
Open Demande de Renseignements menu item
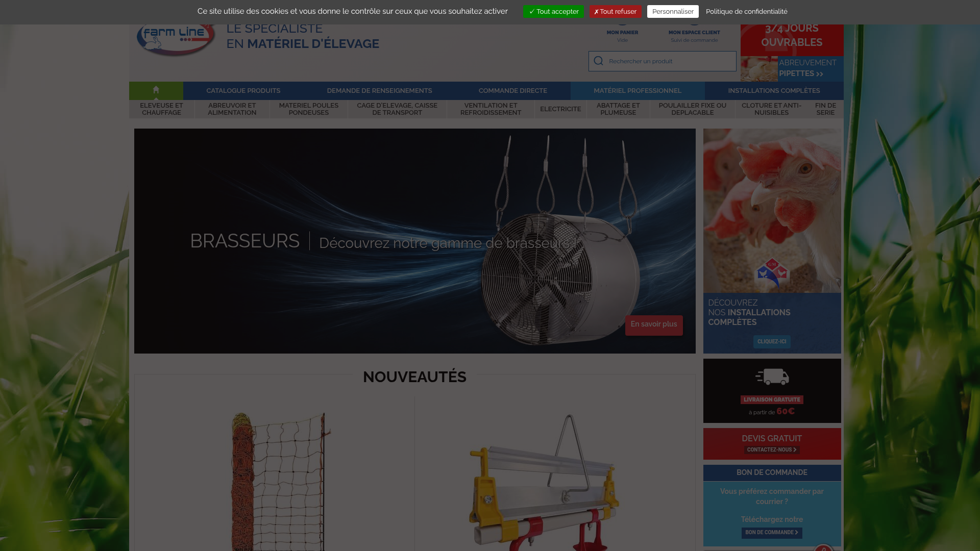coord(379,91)
